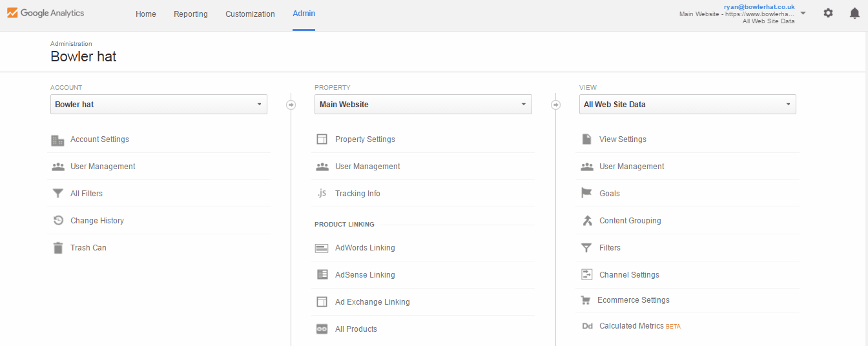
Task: Open the All Web Site Data view dropdown
Action: [688, 105]
